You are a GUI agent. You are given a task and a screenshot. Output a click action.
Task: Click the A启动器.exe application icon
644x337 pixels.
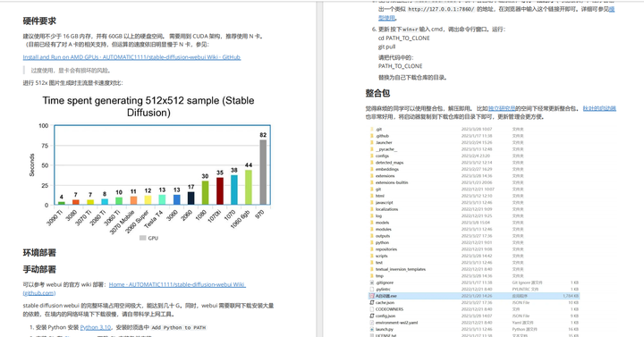(372, 296)
